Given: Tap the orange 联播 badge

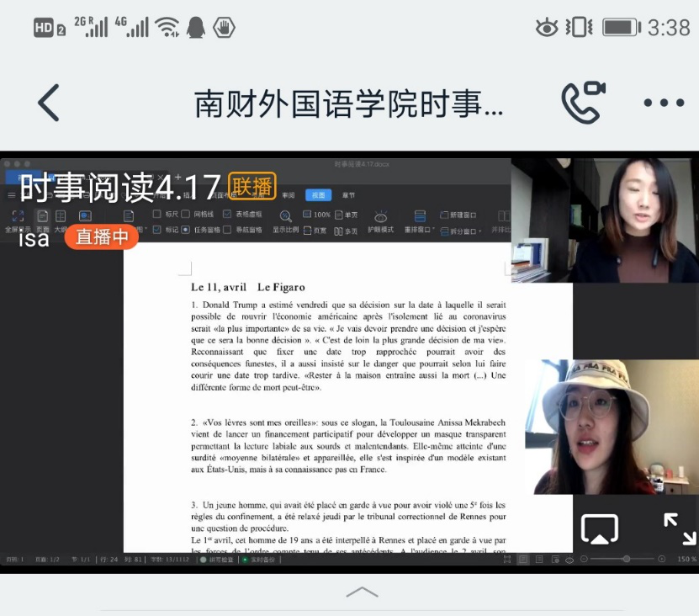Looking at the screenshot, I should pyautogui.click(x=252, y=186).
